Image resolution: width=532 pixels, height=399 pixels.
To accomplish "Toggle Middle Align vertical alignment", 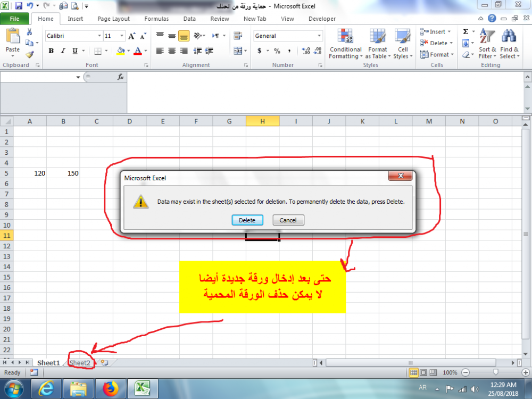I will (172, 36).
